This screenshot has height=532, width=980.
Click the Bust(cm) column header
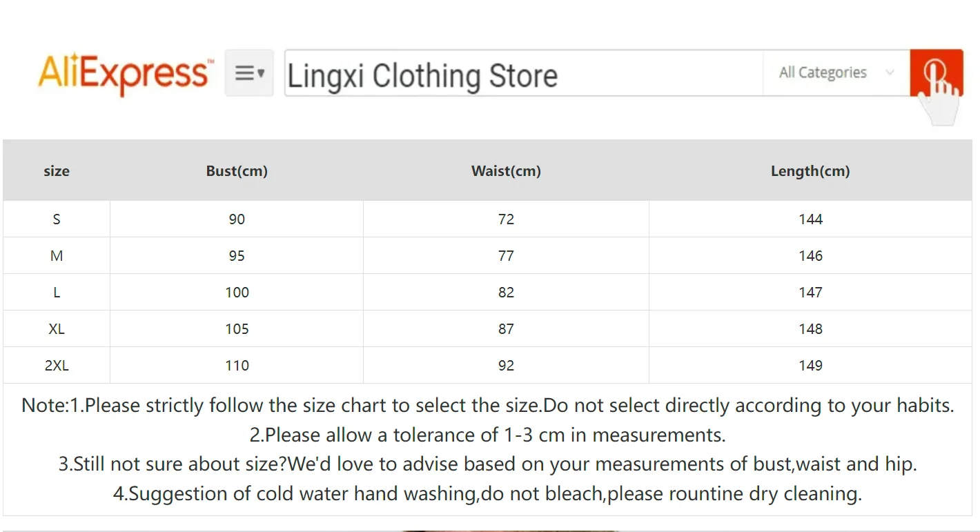(x=237, y=171)
